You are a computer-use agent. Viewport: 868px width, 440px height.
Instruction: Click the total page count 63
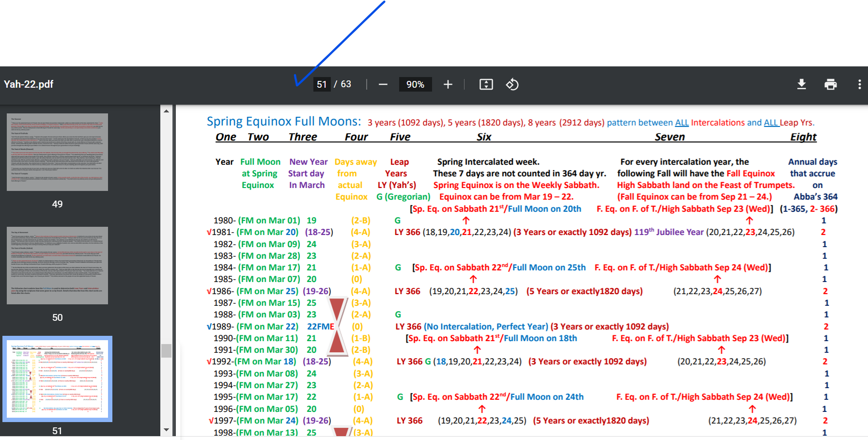click(346, 84)
